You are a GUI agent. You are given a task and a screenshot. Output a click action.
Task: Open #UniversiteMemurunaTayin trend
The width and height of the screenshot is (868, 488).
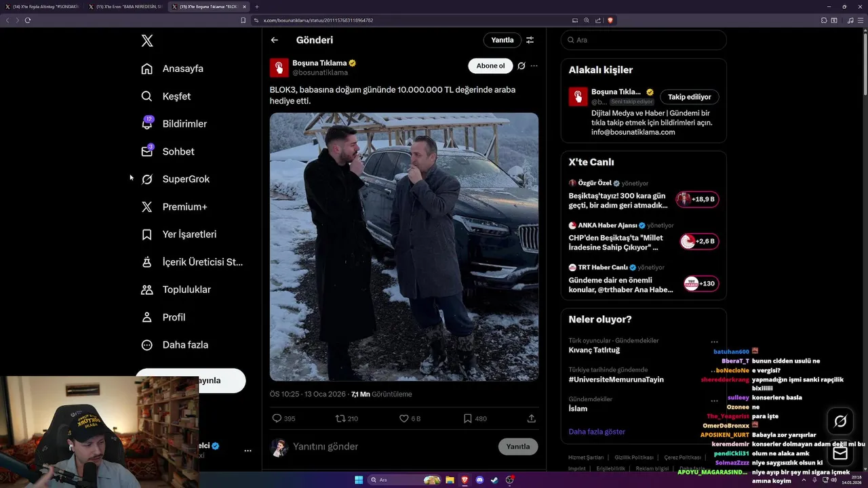[616, 380]
